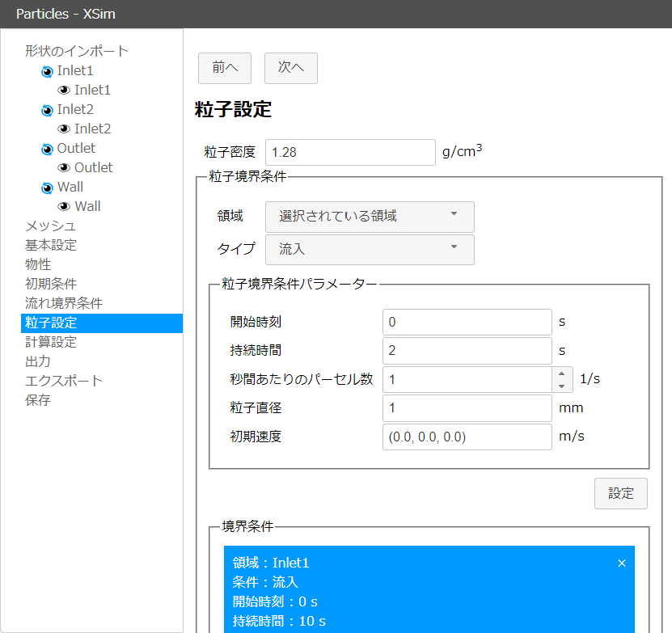Select the 領域：Inlet1 boundary condition entry

[429, 589]
